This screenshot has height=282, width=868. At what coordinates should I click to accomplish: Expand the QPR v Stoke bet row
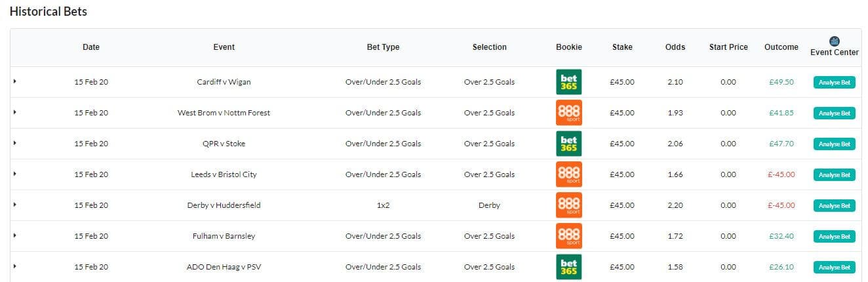tap(14, 143)
